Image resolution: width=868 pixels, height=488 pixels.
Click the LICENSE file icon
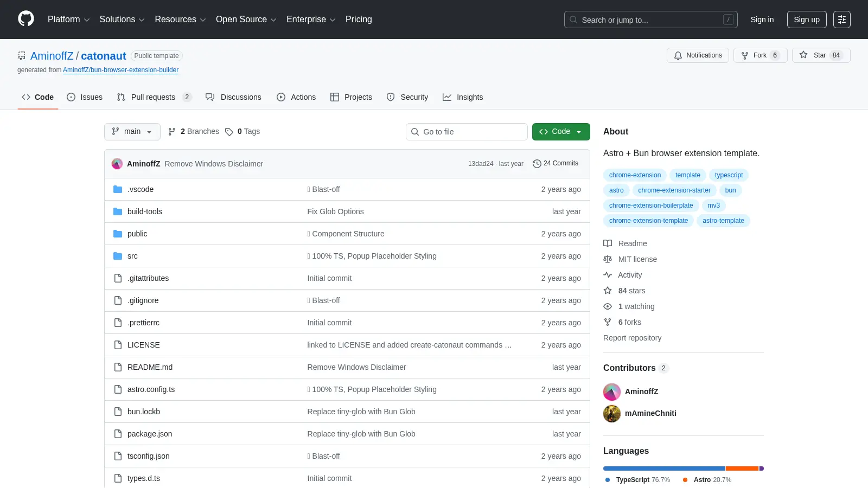coord(118,345)
